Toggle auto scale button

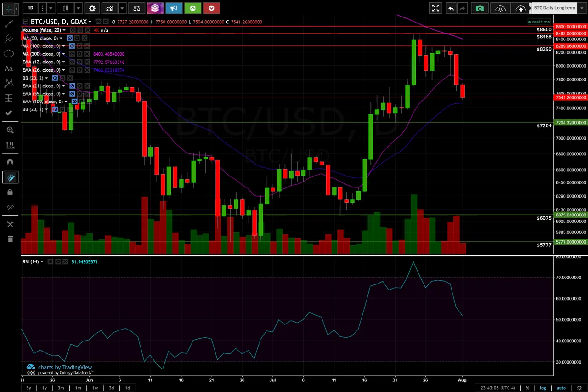[x=561, y=388]
